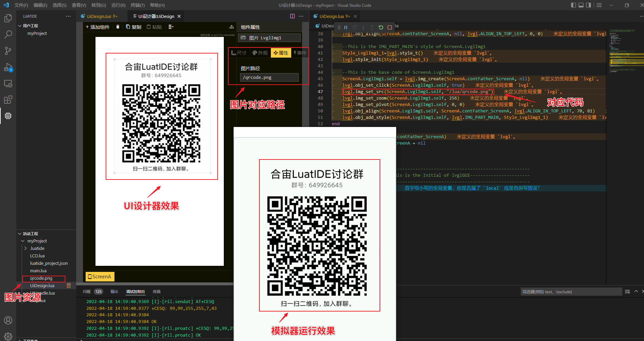Click the 图片路径 input field
This screenshot has height=341, width=644.
click(x=269, y=78)
